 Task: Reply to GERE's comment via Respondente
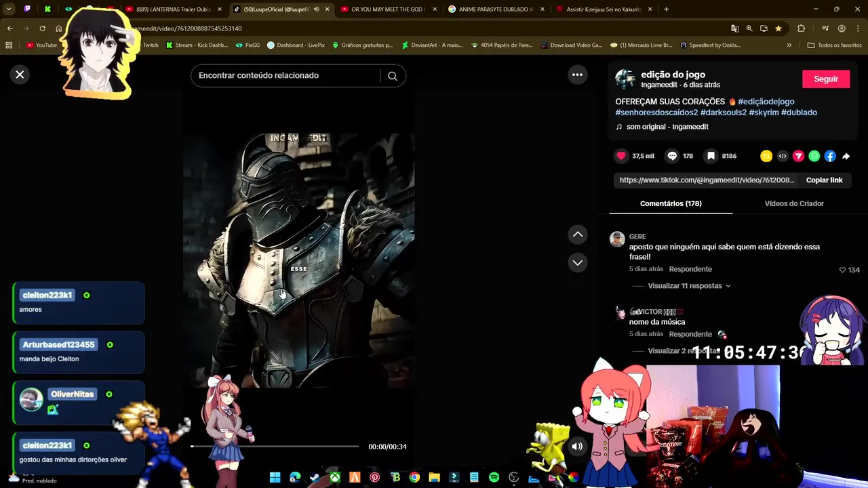point(690,269)
